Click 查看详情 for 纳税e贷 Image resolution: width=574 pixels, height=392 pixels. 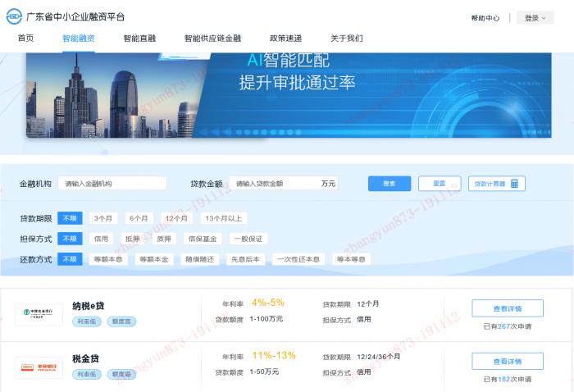[x=508, y=308]
